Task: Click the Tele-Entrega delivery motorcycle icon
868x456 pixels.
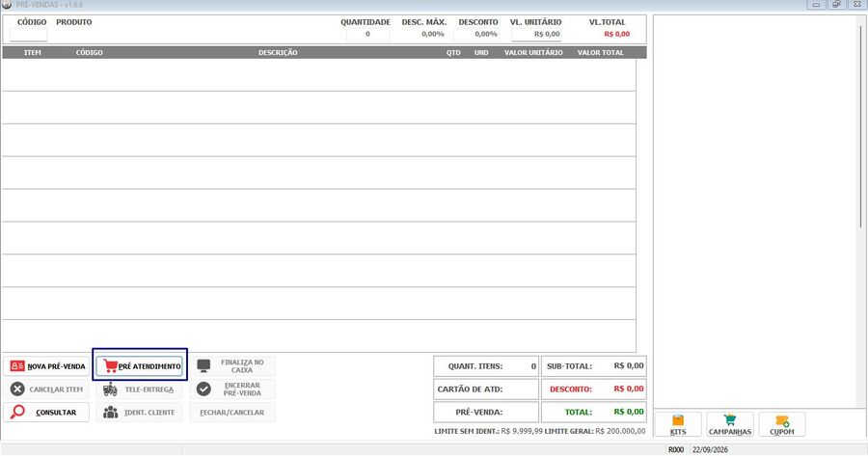Action: coord(110,389)
